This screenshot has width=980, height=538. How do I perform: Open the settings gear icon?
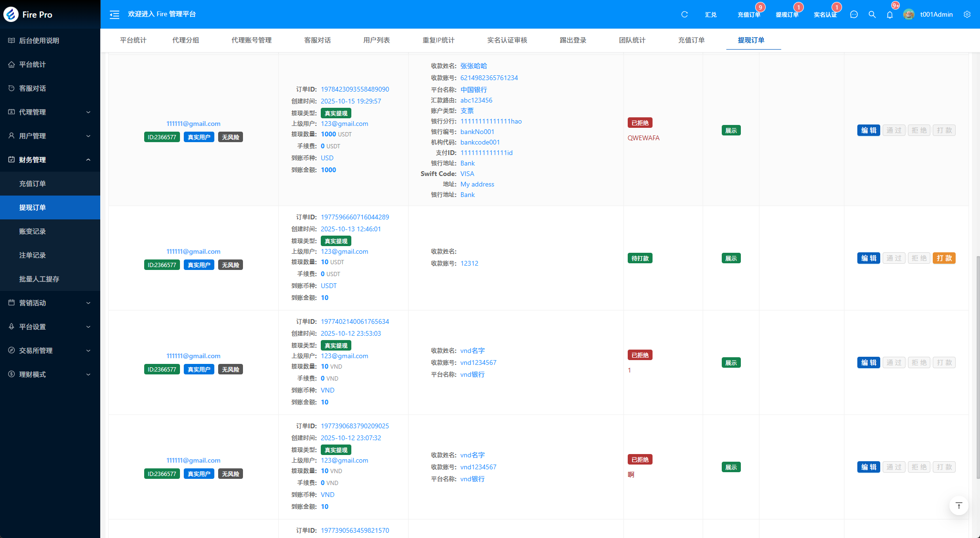point(967,15)
